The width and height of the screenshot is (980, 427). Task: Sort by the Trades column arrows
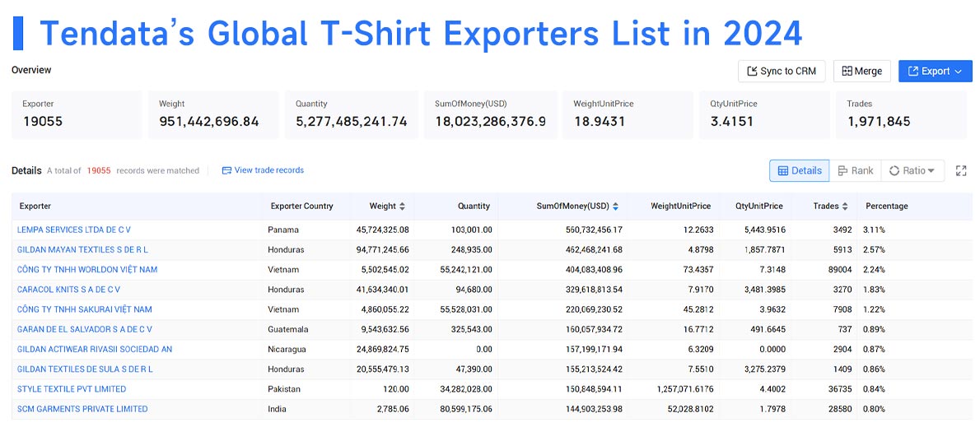845,206
